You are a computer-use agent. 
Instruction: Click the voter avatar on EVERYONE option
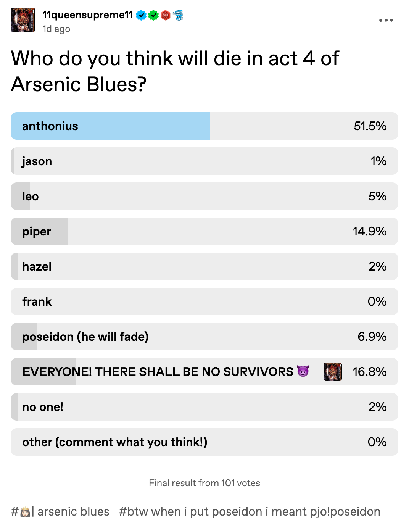coord(333,372)
